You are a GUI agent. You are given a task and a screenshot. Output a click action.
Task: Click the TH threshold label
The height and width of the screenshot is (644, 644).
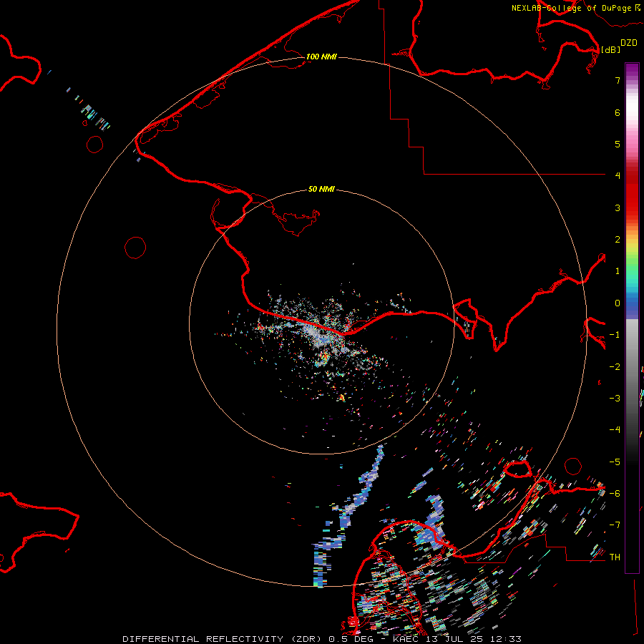(x=615, y=557)
